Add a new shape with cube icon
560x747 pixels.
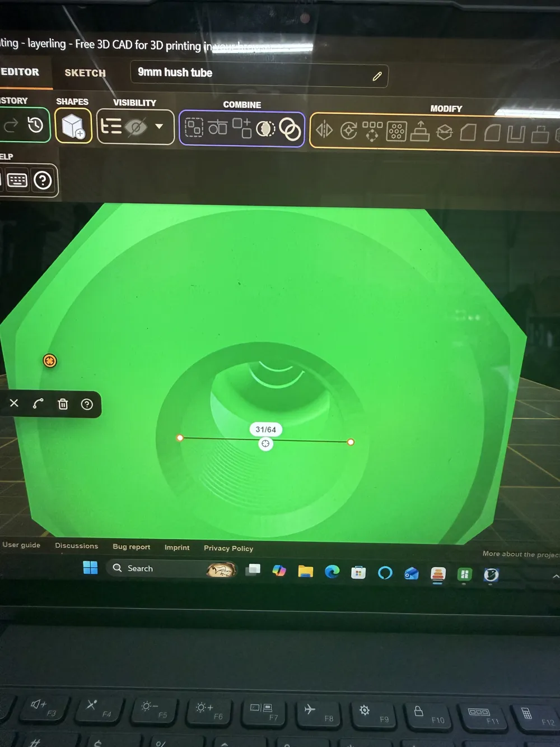(x=73, y=126)
